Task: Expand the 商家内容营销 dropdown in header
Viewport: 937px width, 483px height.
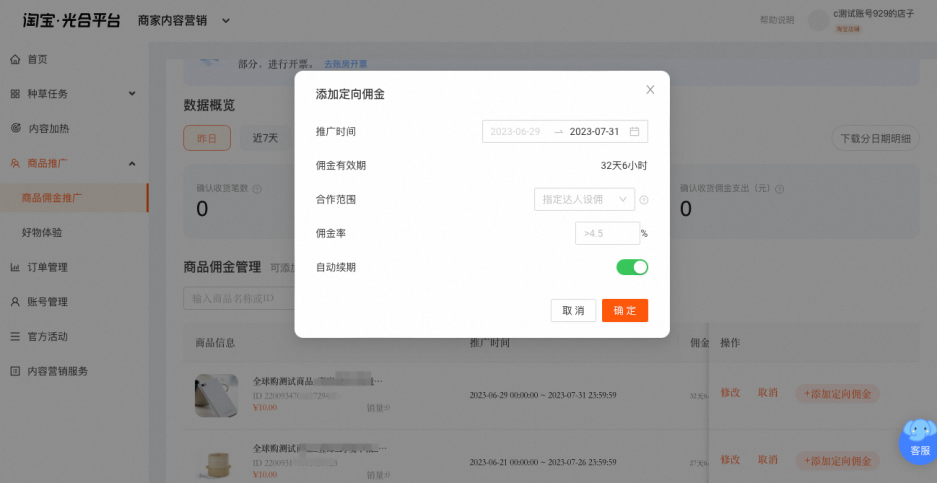Action: pyautogui.click(x=225, y=21)
